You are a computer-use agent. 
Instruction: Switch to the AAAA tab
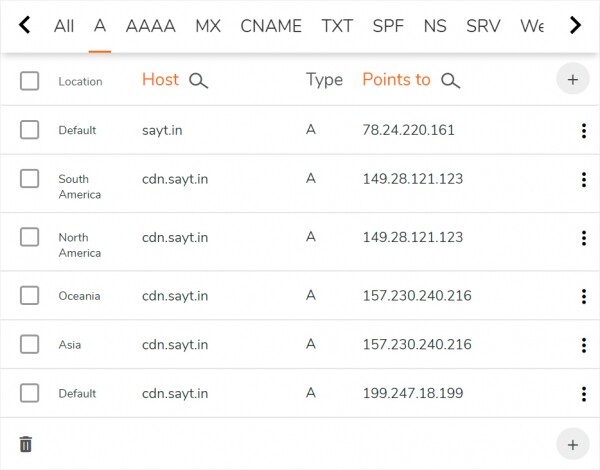(x=150, y=26)
